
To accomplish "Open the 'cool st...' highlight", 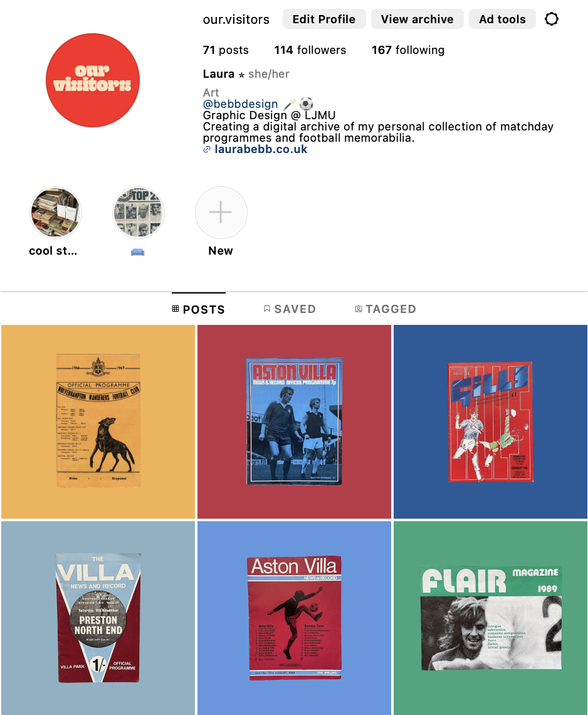I will point(56,213).
